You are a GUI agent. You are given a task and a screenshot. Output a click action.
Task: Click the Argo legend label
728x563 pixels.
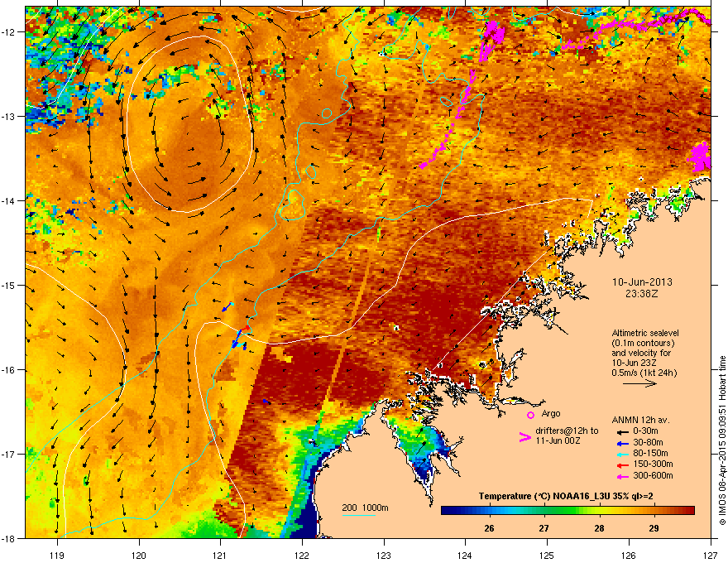tap(551, 413)
